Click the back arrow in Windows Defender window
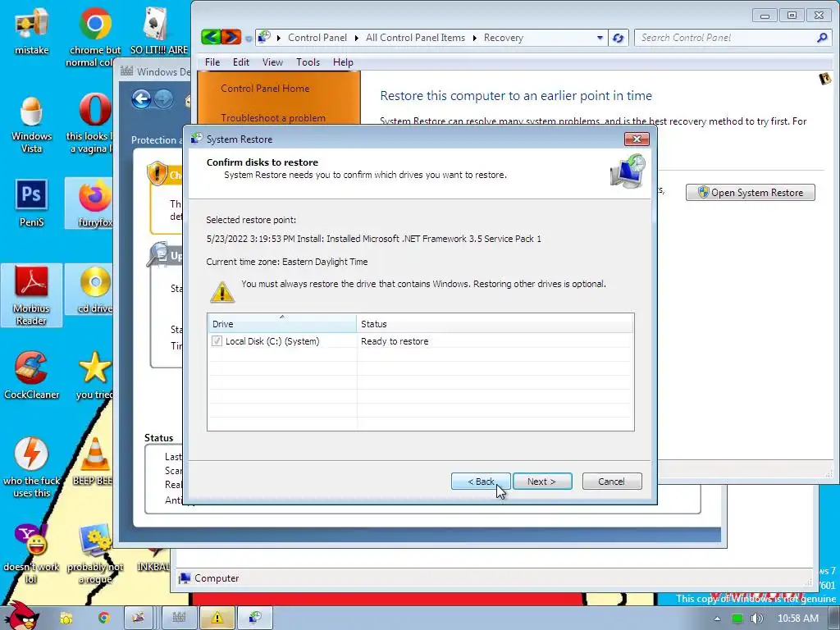 point(141,99)
